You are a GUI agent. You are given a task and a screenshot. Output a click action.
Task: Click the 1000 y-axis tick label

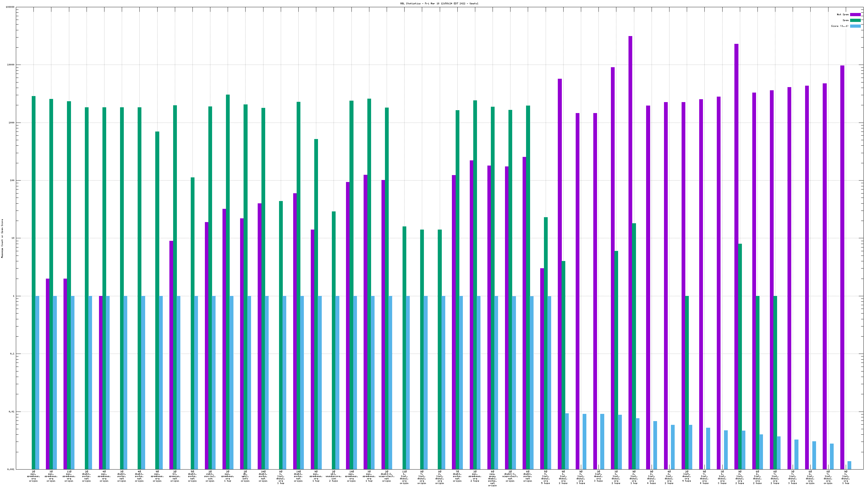click(12, 123)
